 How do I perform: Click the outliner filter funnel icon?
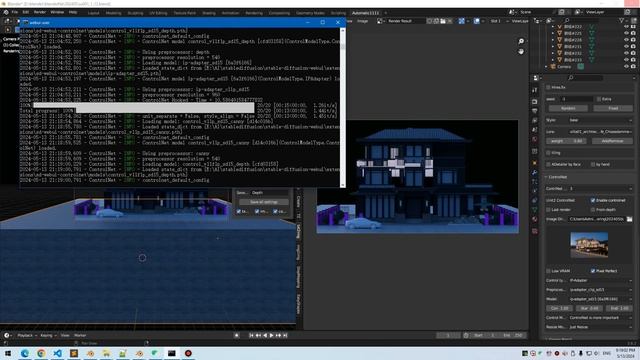click(622, 20)
